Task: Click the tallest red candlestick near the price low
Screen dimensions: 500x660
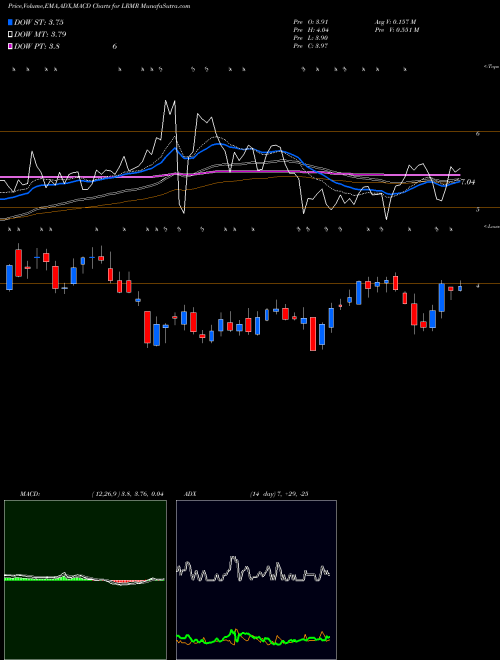Action: [313, 334]
